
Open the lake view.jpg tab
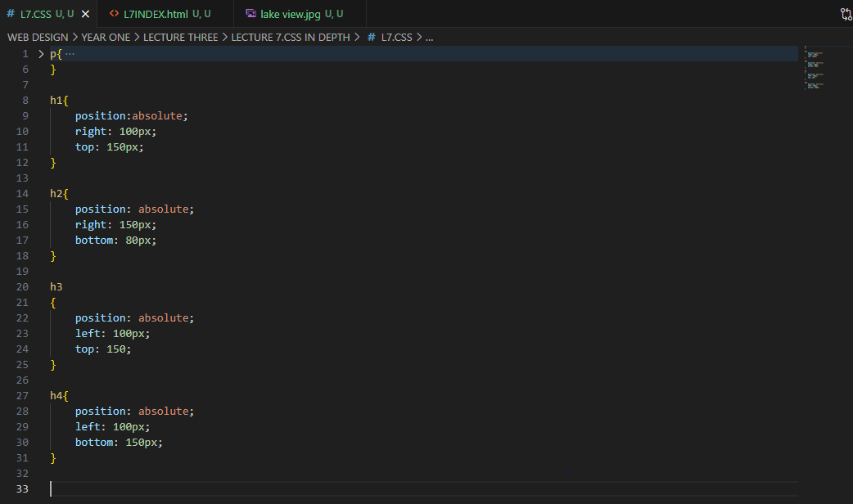tap(300, 14)
